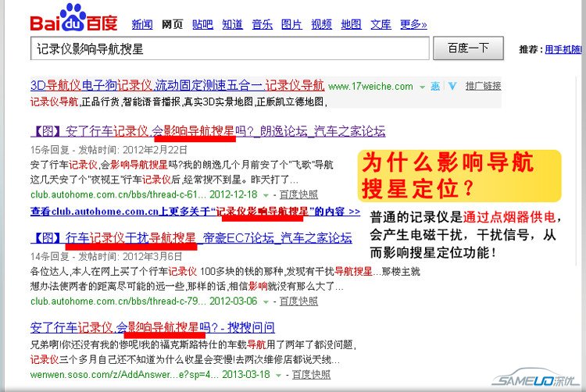Image resolution: width=586 pixels, height=392 pixels.
Task: Open 百度快照 for the 2013-03-18 result
Action: pyautogui.click(x=311, y=375)
